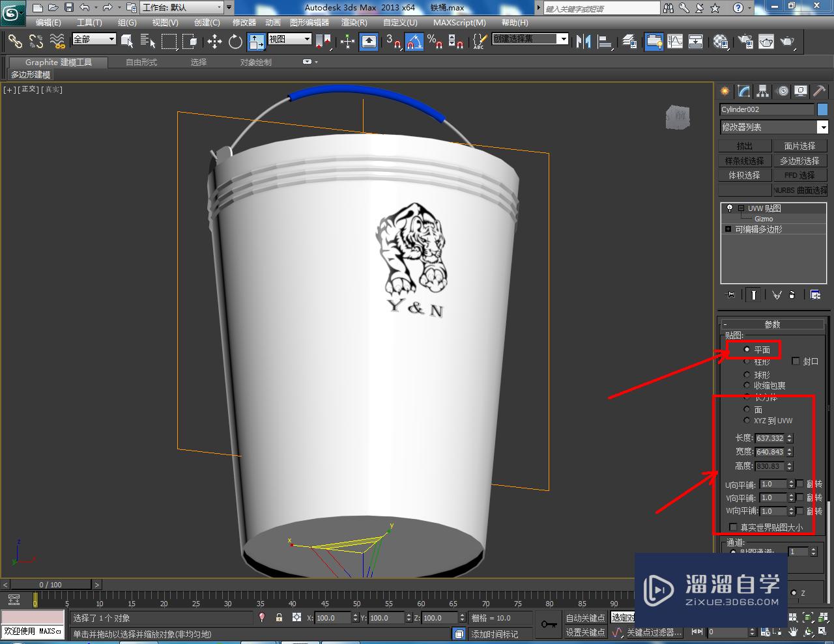This screenshot has height=644, width=834.
Task: Open the 视图 reference coordinate dropdown
Action: coord(290,39)
